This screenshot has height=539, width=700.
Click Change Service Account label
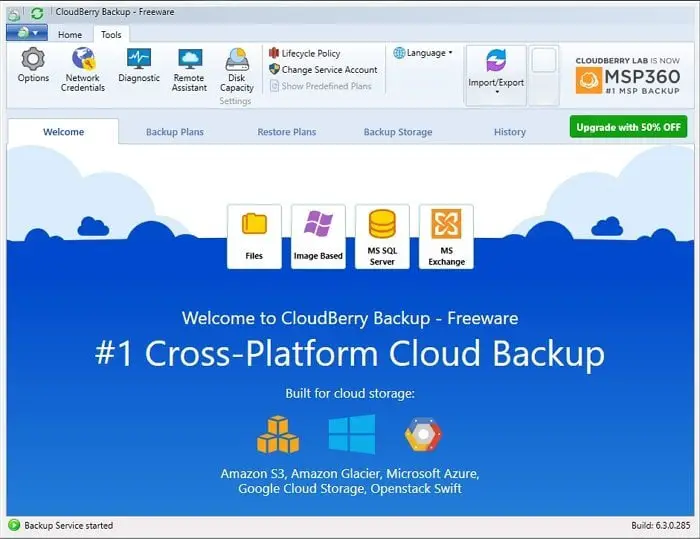[x=329, y=70]
